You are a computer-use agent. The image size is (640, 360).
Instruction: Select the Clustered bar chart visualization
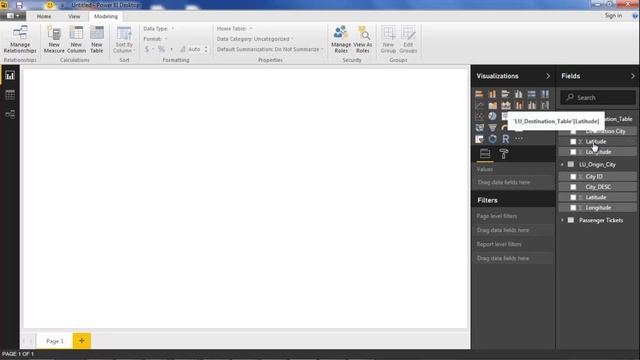[x=505, y=94]
